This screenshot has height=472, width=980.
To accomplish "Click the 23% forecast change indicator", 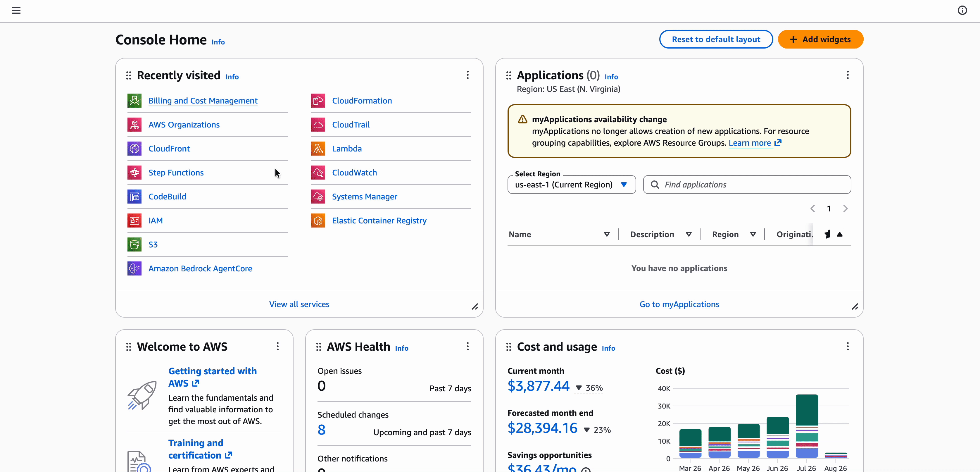I will click(x=597, y=430).
